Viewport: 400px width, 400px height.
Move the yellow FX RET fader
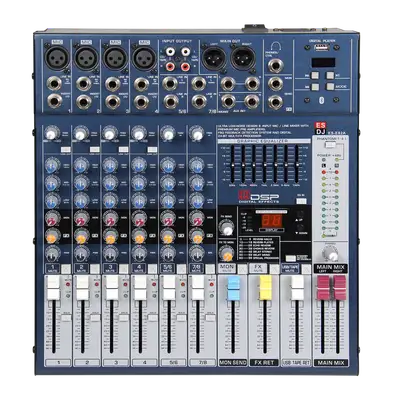[x=265, y=288]
